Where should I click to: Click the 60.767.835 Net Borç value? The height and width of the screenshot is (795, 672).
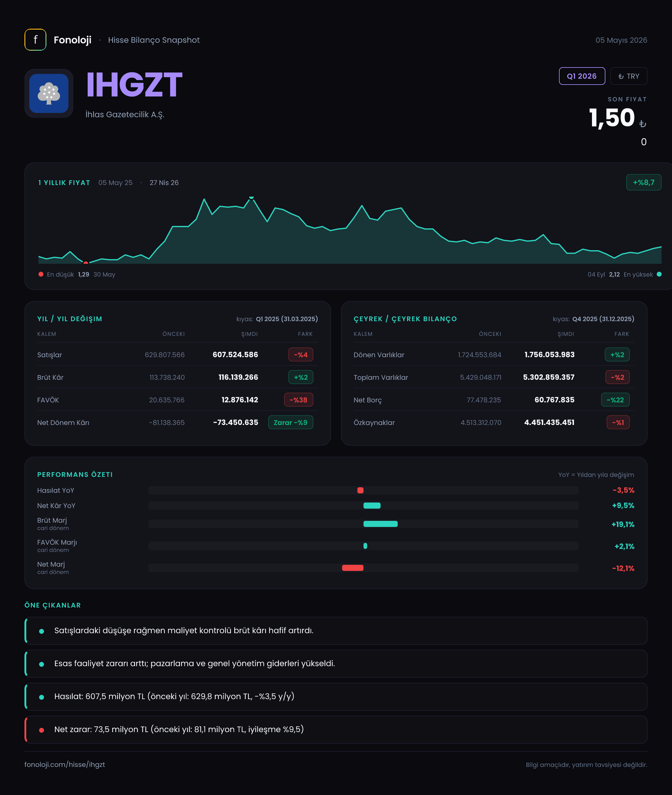[x=554, y=400]
